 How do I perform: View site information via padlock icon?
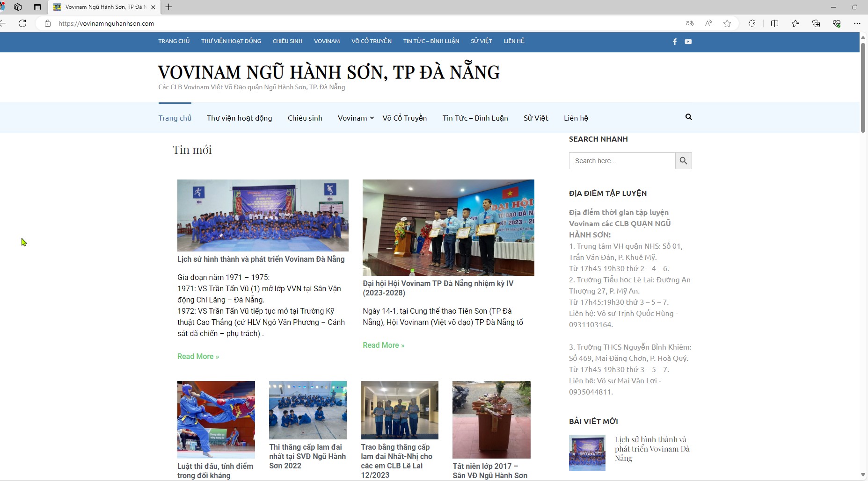47,23
